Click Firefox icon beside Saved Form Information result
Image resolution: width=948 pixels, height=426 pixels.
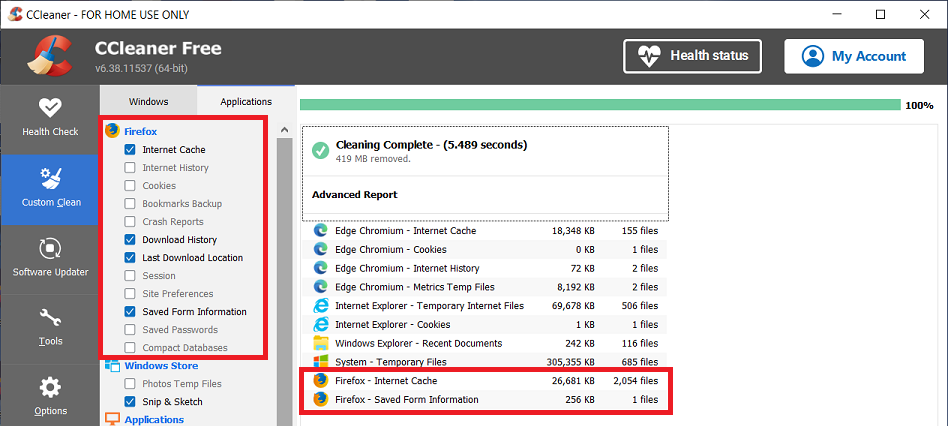click(x=320, y=399)
